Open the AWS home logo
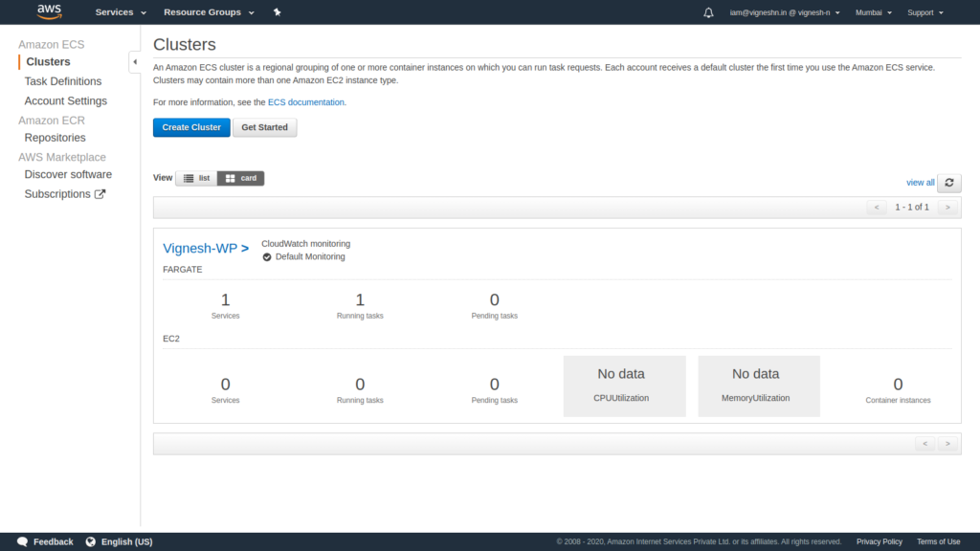This screenshot has width=980, height=551. coord(49,11)
